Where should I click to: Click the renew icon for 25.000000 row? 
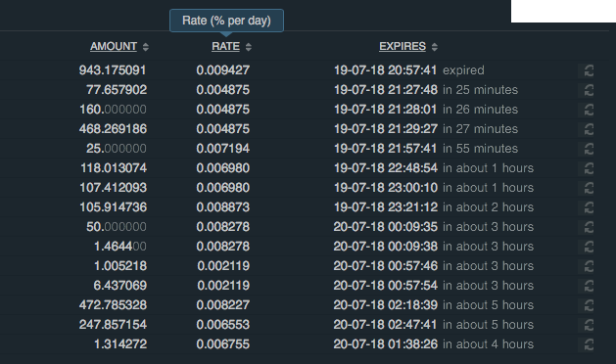(589, 149)
